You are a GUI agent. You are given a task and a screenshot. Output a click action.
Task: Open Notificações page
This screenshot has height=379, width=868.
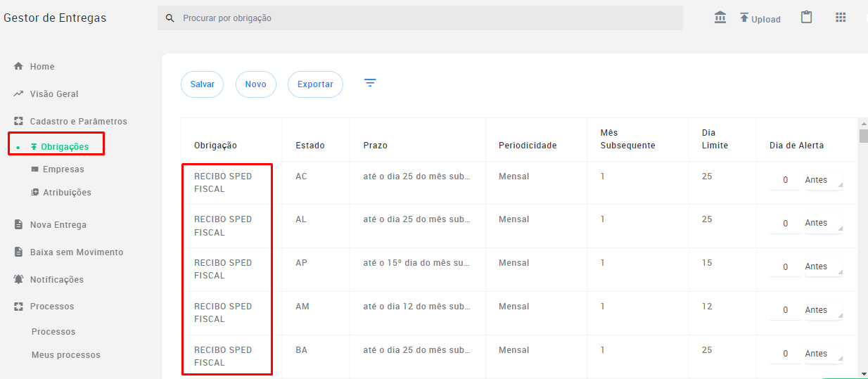point(57,280)
